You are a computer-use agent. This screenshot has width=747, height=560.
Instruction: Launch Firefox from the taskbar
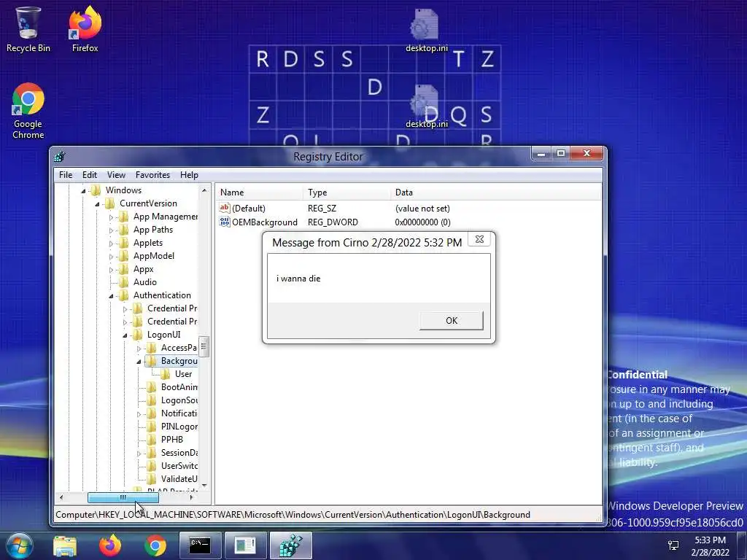tap(110, 545)
